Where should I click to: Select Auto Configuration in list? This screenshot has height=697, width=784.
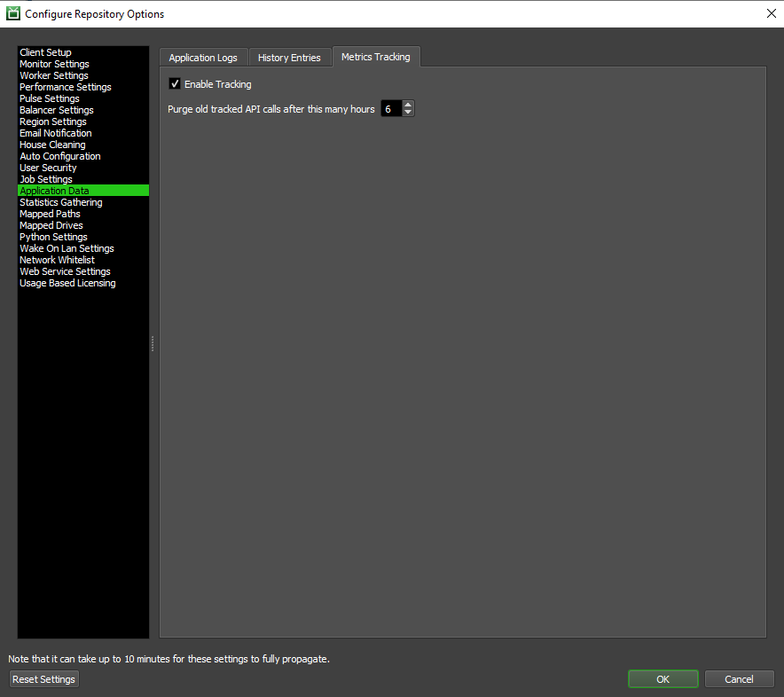pyautogui.click(x=83, y=156)
